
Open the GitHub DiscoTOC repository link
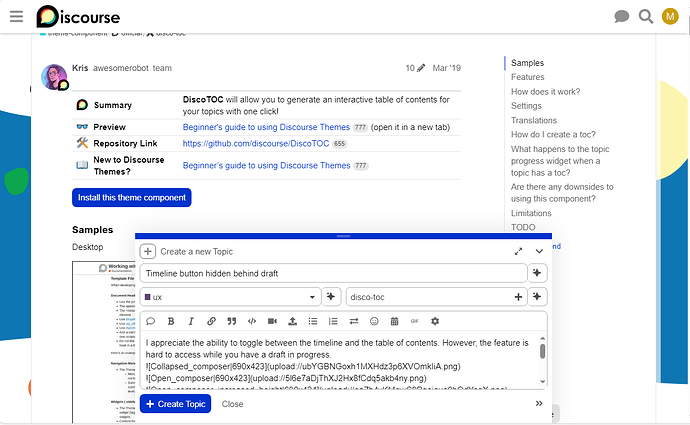(x=256, y=143)
